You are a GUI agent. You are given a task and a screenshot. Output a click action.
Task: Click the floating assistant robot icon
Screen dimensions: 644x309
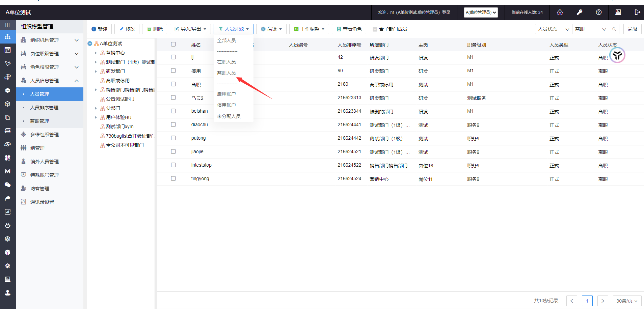617,56
